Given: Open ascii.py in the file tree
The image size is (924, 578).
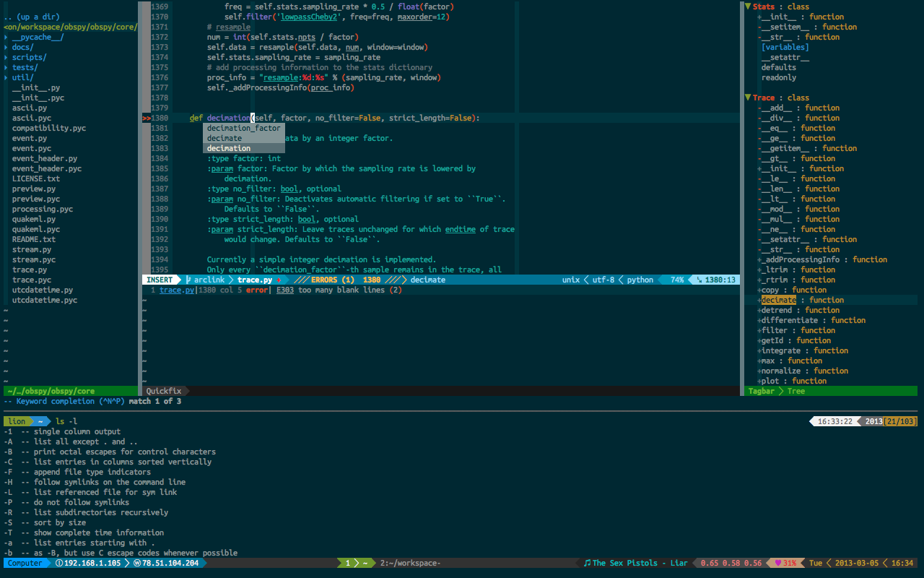Looking at the screenshot, I should [x=30, y=108].
